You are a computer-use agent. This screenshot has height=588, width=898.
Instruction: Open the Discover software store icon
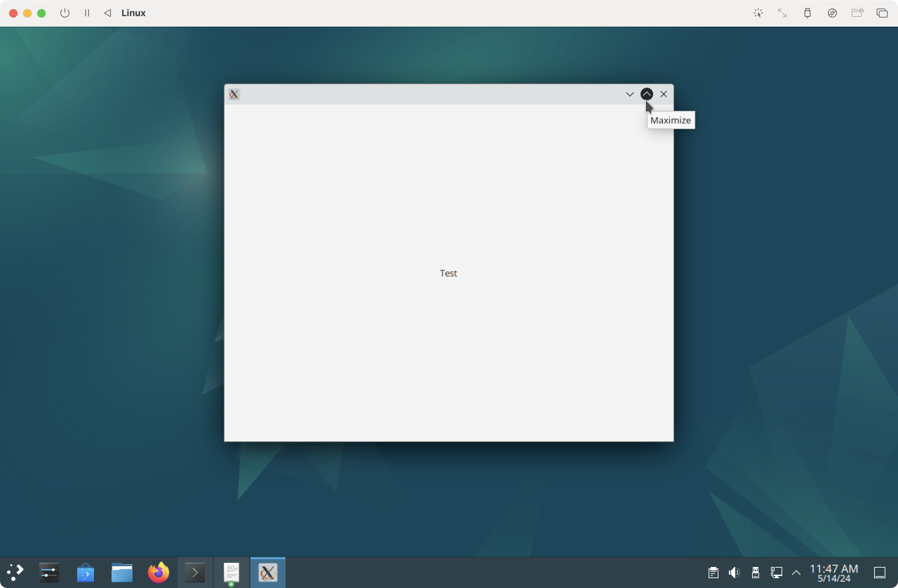85,572
